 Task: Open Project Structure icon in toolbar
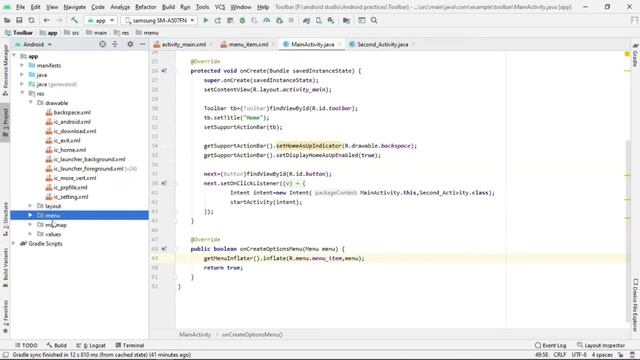click(346, 20)
